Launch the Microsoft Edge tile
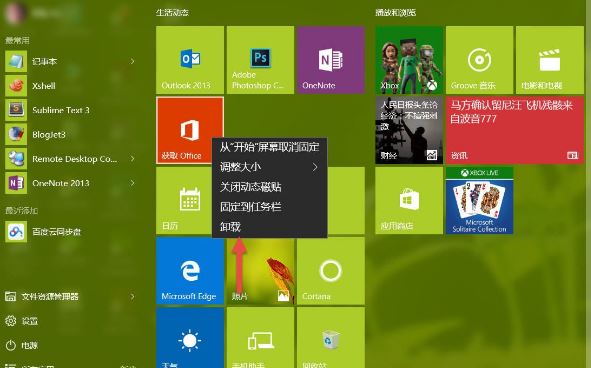This screenshot has height=368, width=591. (190, 271)
